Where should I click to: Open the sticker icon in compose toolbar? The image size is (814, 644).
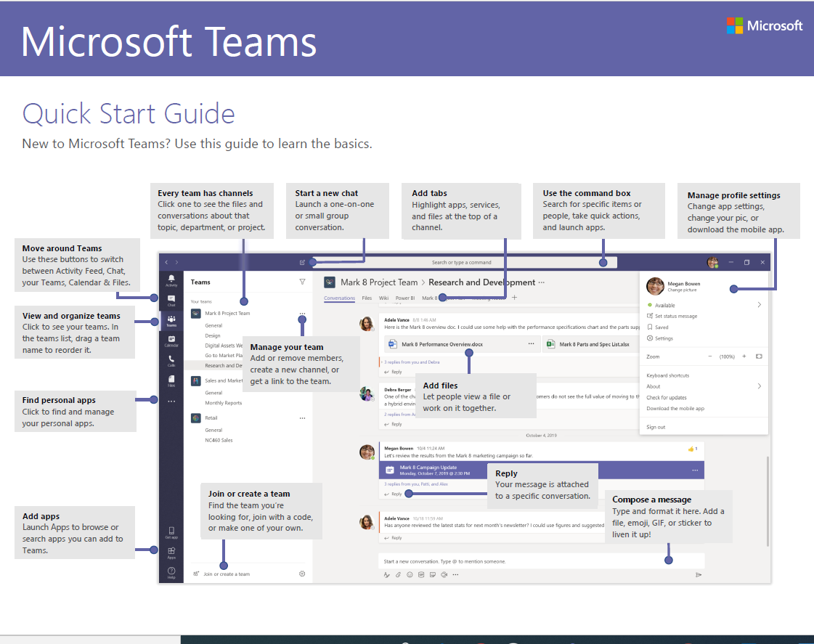433,574
